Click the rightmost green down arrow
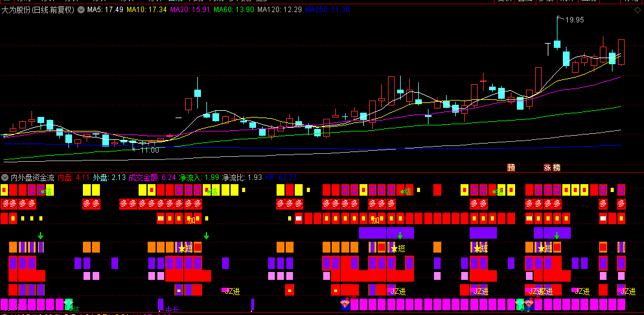Image resolution: width=644 pixels, height=315 pixels. pyautogui.click(x=556, y=236)
